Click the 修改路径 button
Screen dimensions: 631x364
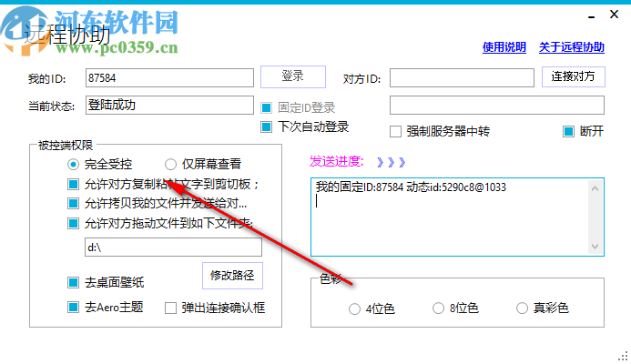[x=232, y=276]
